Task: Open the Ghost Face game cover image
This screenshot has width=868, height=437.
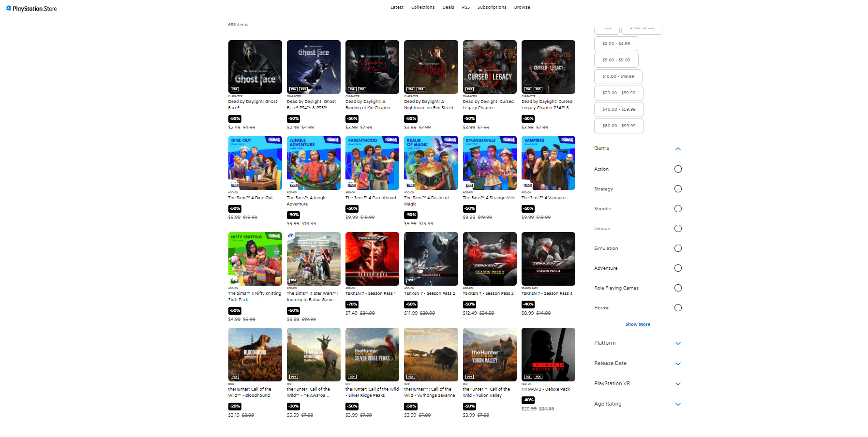Action: tap(255, 67)
